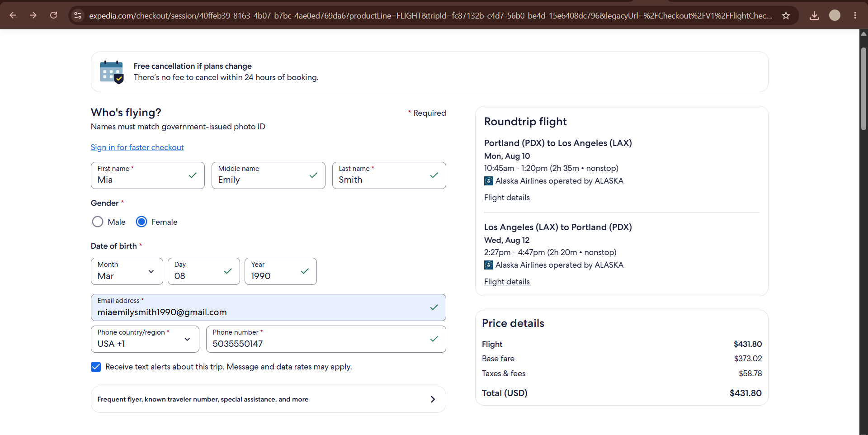
Task: Expand frequent flyer and special assistance section
Action: [x=269, y=399]
